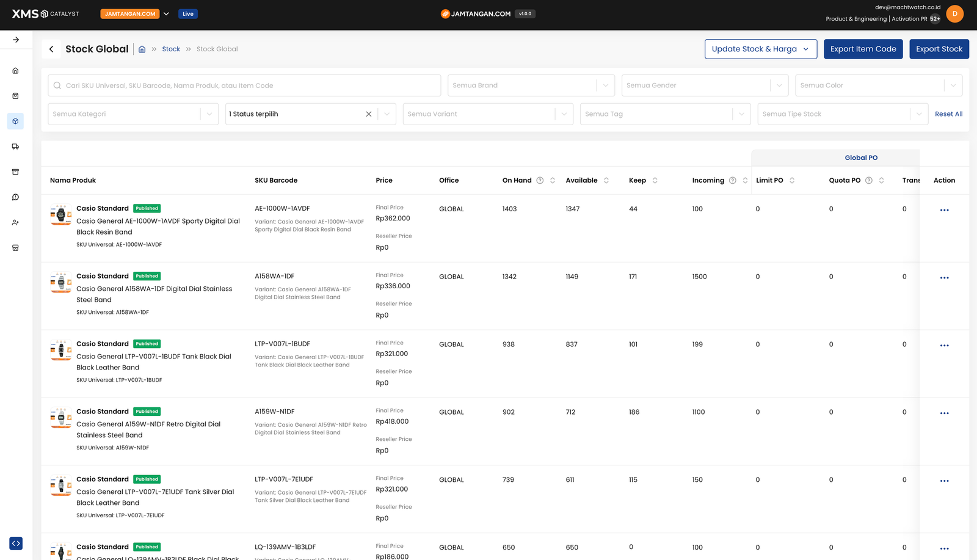The width and height of the screenshot is (977, 560).
Task: Click Incoming value '1500'
Action: [699, 277]
